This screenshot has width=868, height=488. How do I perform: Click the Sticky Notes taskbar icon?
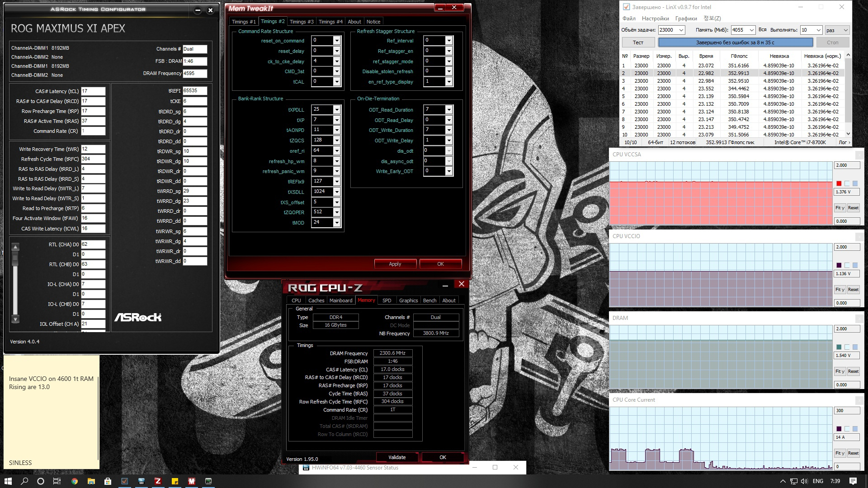(x=175, y=481)
